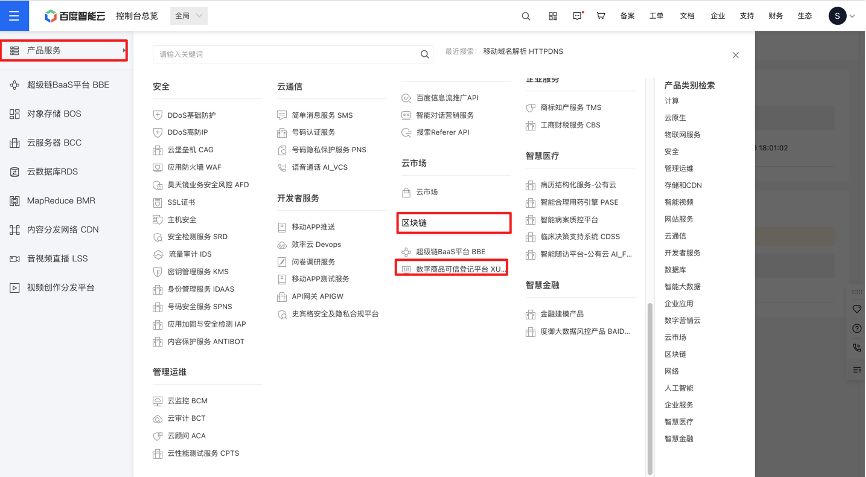Click the bag icon beside 云市场 item
This screenshot has height=477, width=866.
406,192
